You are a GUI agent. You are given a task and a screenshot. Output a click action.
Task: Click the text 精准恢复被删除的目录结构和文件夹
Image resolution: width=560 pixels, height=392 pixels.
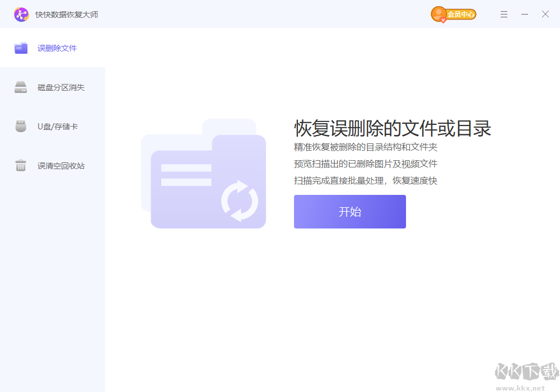[365, 147]
